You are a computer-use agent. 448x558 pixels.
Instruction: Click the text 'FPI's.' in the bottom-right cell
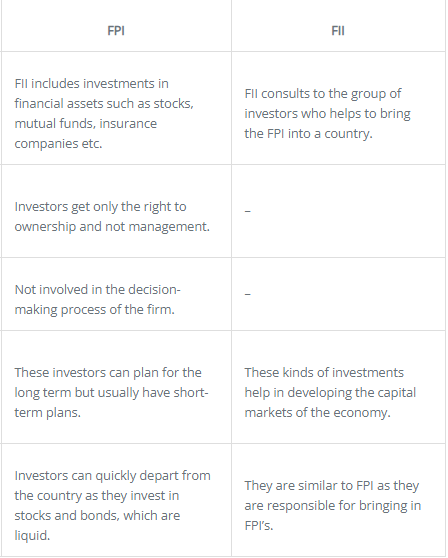(x=259, y=526)
